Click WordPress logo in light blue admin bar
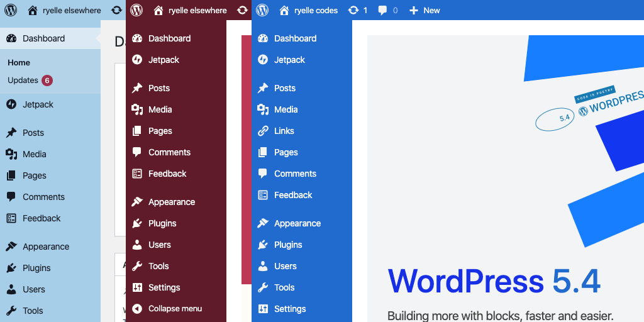 (11, 10)
